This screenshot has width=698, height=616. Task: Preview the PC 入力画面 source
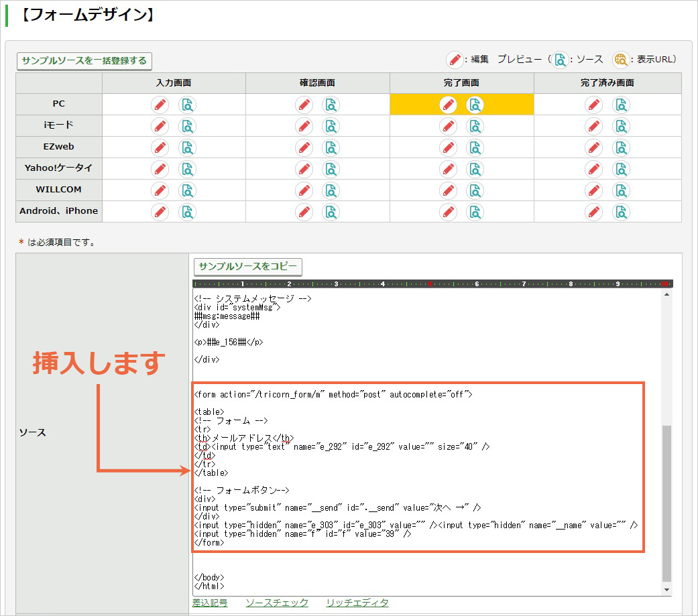[188, 105]
